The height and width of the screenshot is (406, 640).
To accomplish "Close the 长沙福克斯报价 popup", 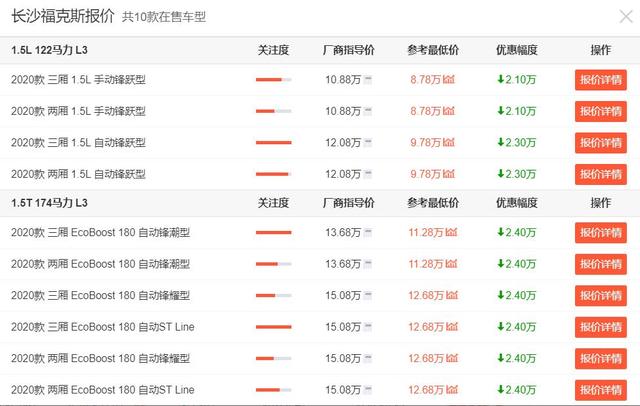I will tap(626, 17).
